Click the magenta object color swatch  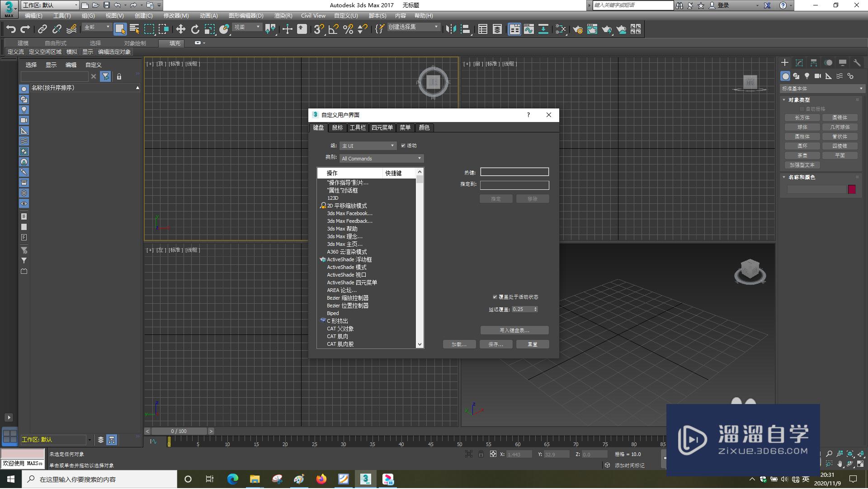point(852,189)
